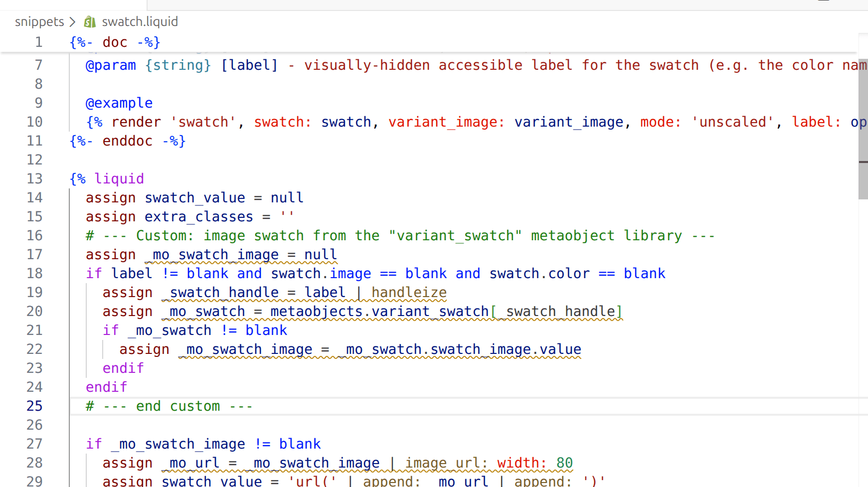Click '{%- enddoc -%}' on line 11
The image size is (868, 487).
pos(128,141)
